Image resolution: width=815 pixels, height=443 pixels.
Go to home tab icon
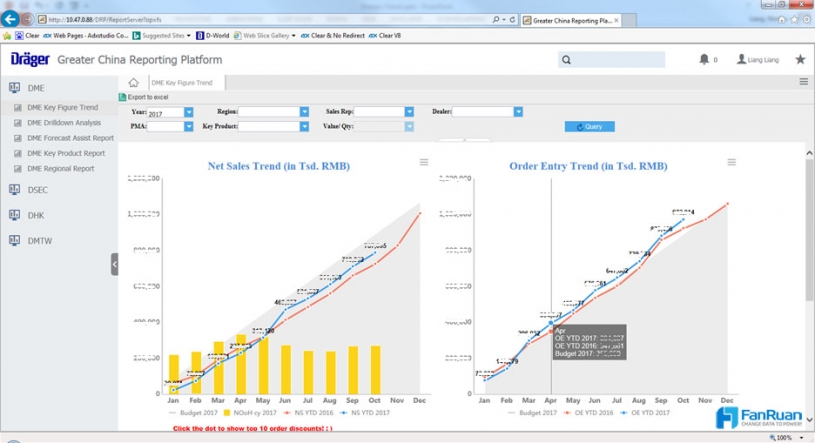(134, 83)
